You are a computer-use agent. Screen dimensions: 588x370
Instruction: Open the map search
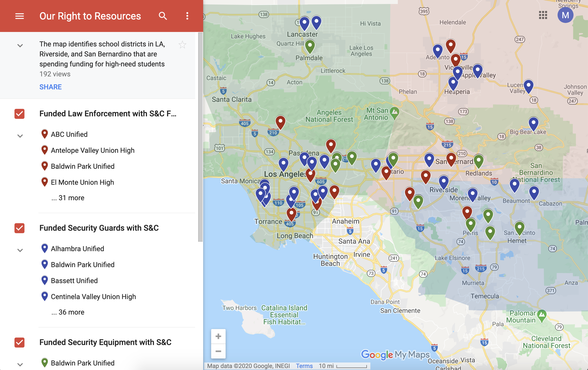click(x=163, y=16)
